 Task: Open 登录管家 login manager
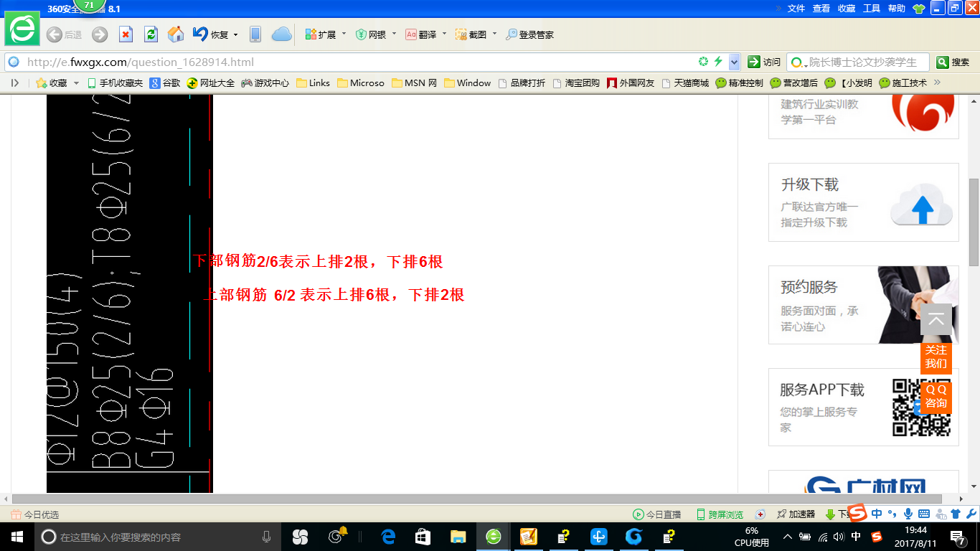click(529, 34)
